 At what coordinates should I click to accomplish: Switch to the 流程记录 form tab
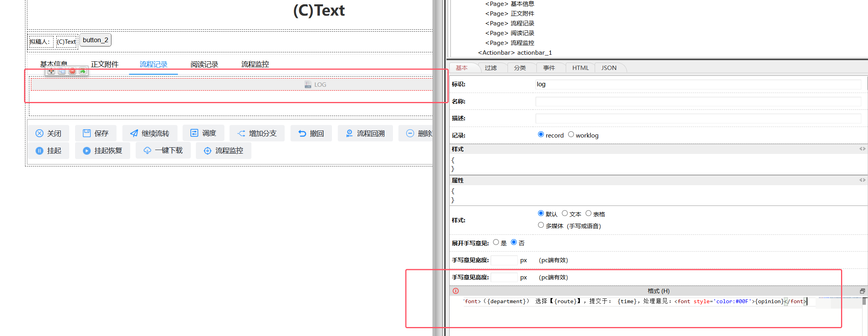154,64
